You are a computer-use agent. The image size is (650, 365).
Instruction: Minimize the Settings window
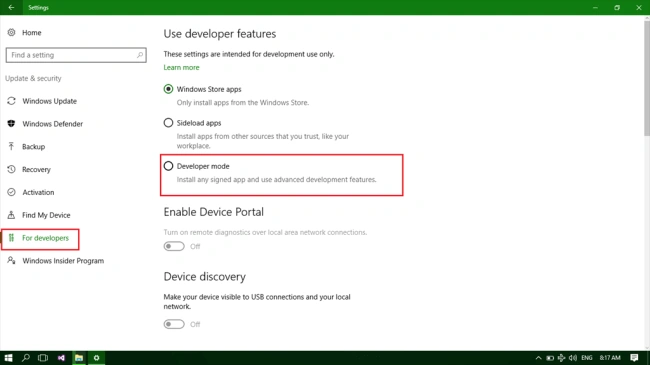(595, 7)
